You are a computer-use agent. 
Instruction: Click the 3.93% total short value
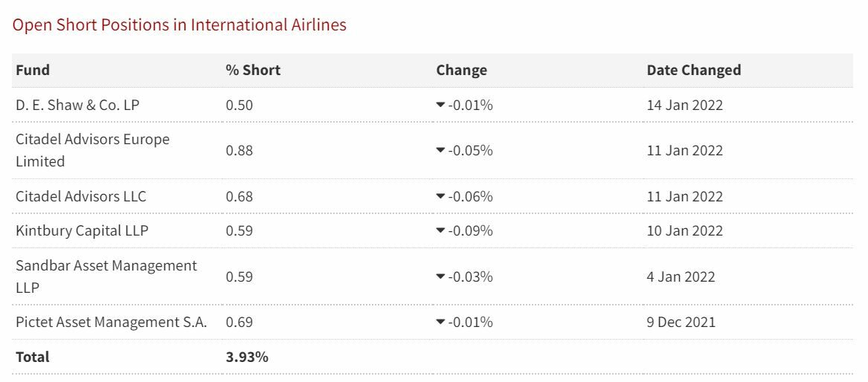(x=247, y=357)
